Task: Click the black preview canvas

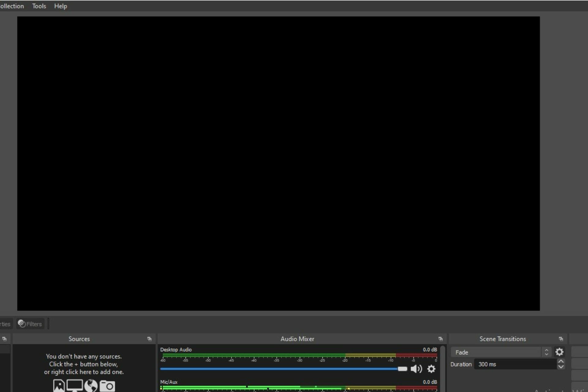Action: click(278, 163)
